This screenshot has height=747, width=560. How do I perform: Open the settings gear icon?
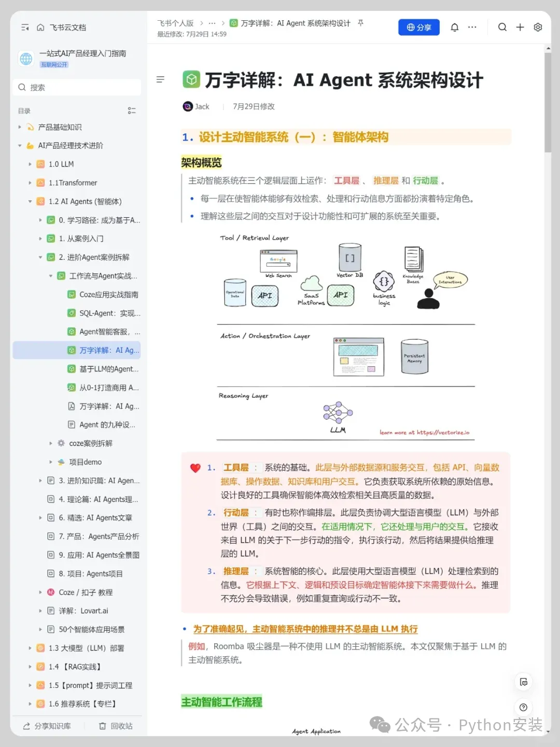click(x=538, y=27)
